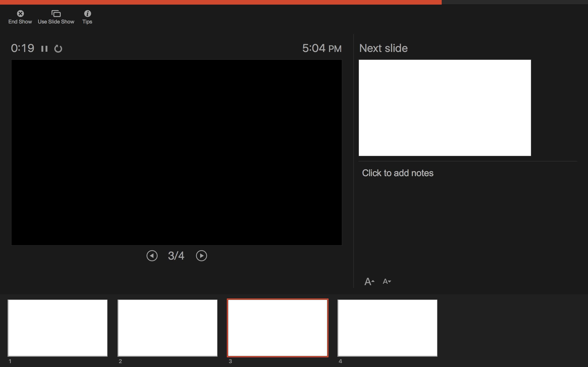This screenshot has height=367, width=588.
Task: Click the Next slide preview
Action: click(x=444, y=108)
